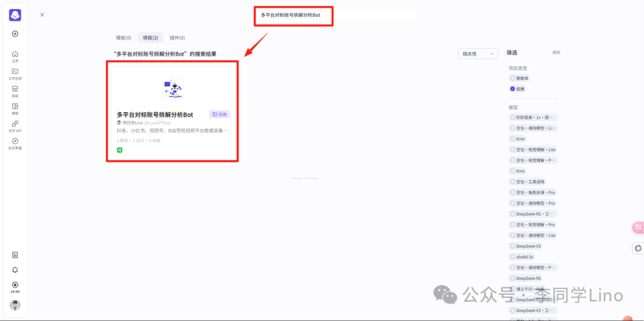Open the 商店 store in the sidebar

click(15, 91)
